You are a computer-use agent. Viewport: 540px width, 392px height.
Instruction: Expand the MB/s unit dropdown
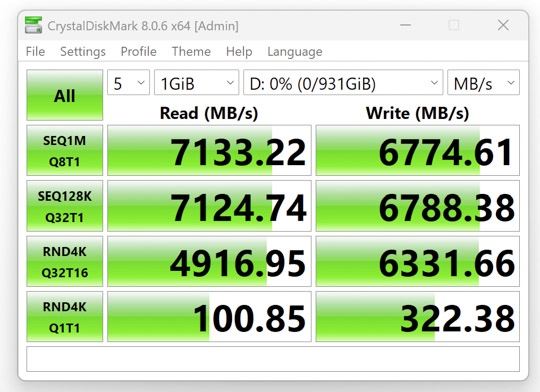coord(483,83)
